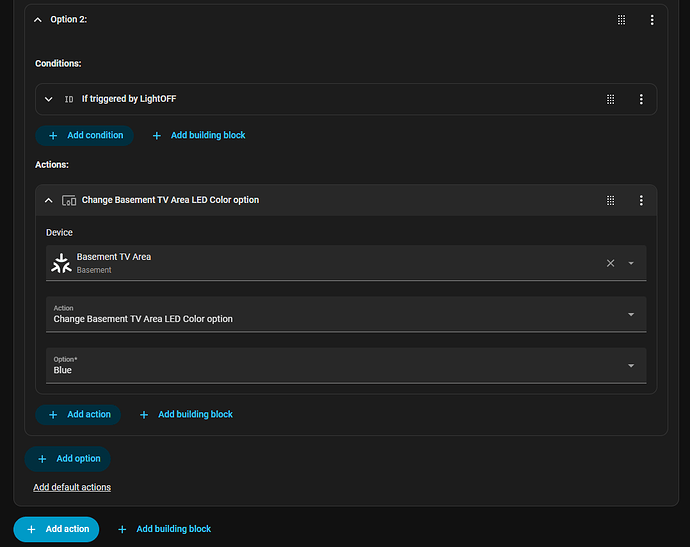Click the Basement TV Area device icon
The width and height of the screenshot is (690, 547).
[x=61, y=263]
